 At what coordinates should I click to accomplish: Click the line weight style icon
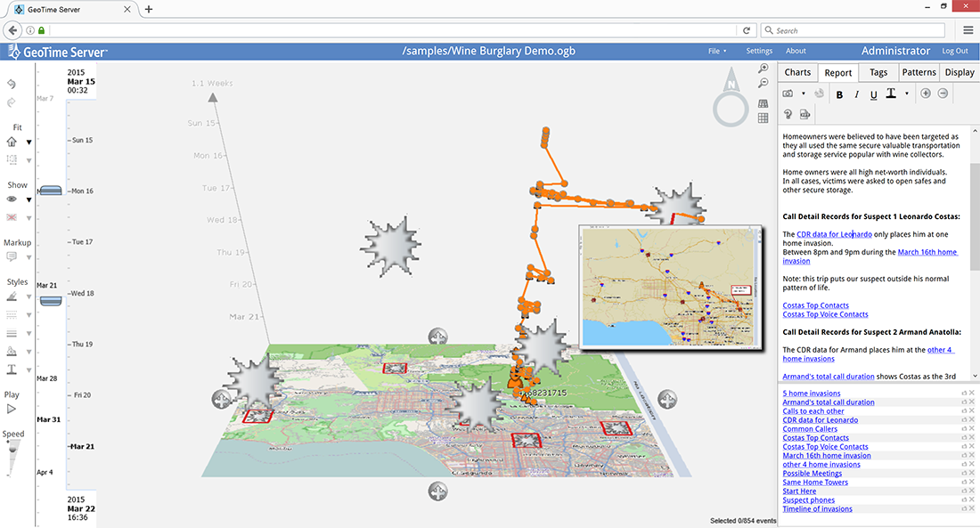point(12,333)
